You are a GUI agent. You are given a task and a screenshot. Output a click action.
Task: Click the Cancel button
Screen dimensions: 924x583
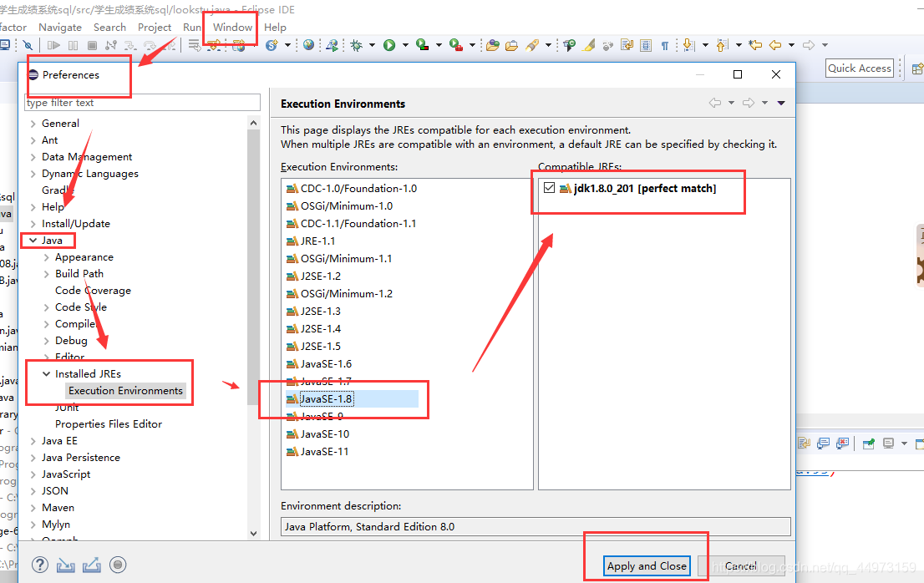(741, 566)
